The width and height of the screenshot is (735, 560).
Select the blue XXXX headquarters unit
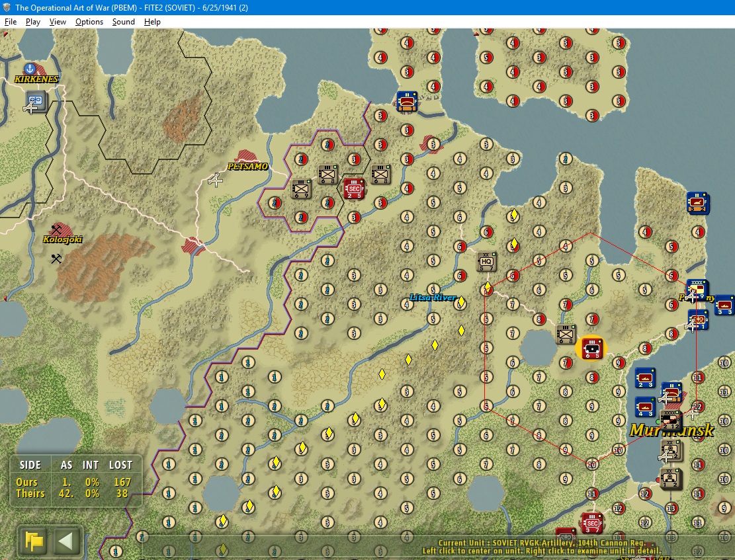click(697, 290)
